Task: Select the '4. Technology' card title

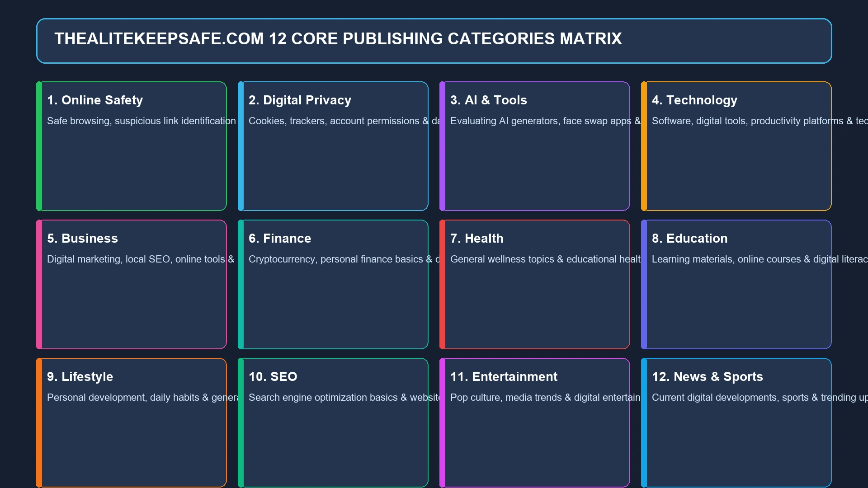Action: pyautogui.click(x=694, y=100)
